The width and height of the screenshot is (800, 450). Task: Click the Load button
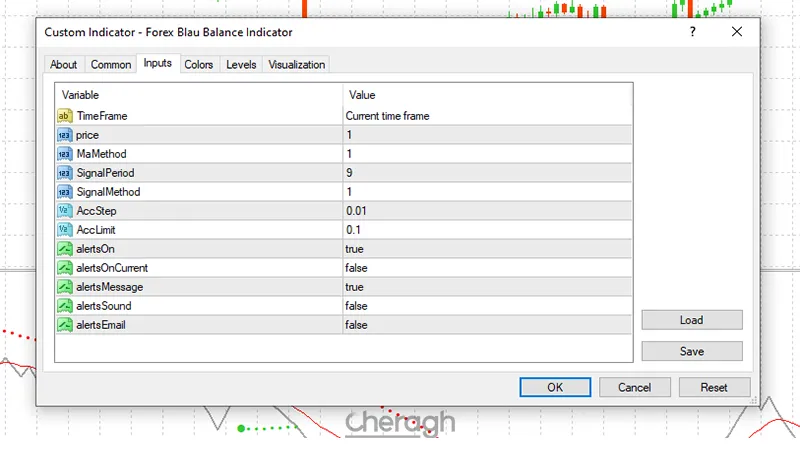pyautogui.click(x=691, y=320)
